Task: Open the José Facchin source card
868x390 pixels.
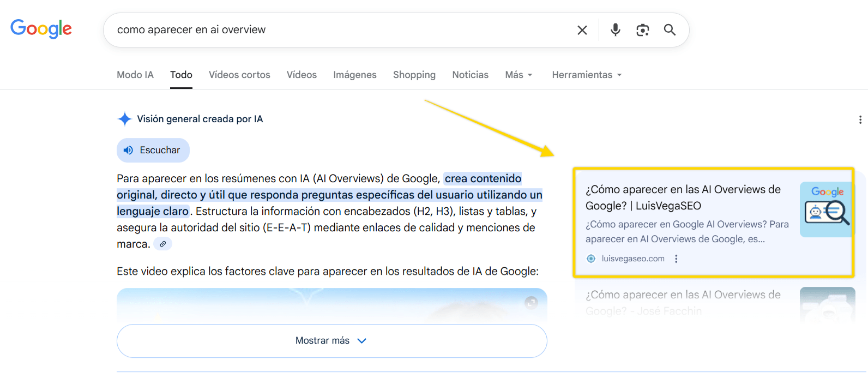Action: point(683,303)
